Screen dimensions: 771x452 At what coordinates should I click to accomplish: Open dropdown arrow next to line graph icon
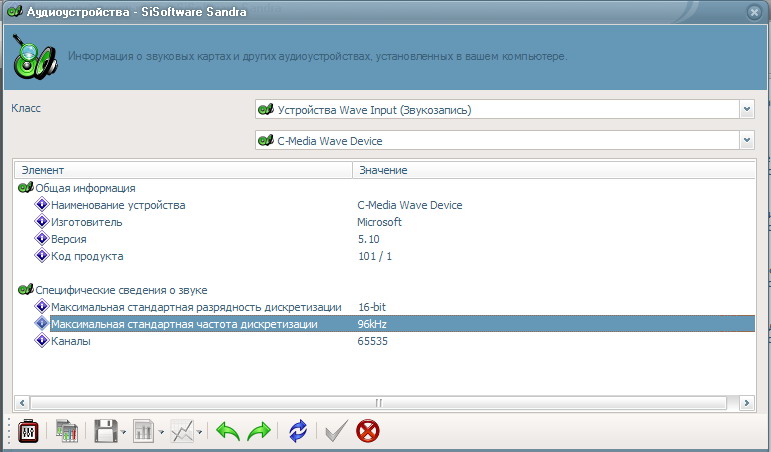201,432
